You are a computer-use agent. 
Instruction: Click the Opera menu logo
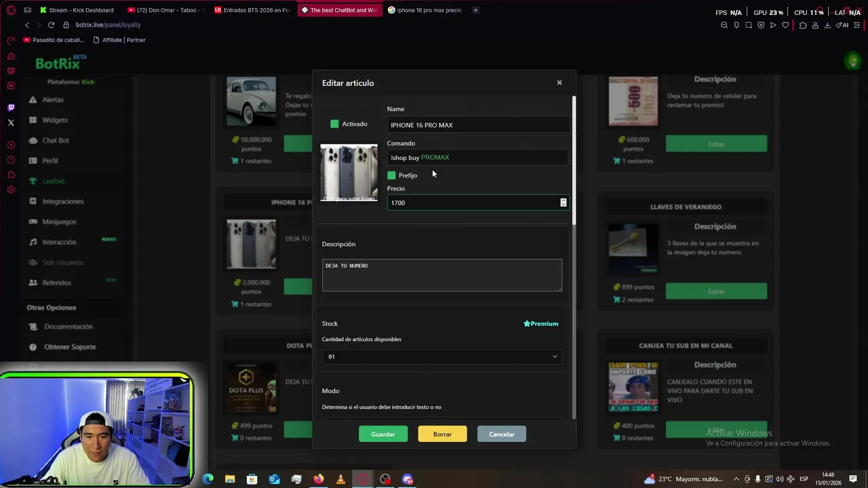coord(11,10)
